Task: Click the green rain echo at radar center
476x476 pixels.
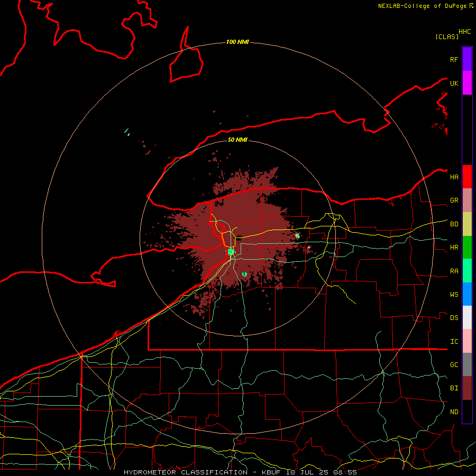Action: point(231,252)
